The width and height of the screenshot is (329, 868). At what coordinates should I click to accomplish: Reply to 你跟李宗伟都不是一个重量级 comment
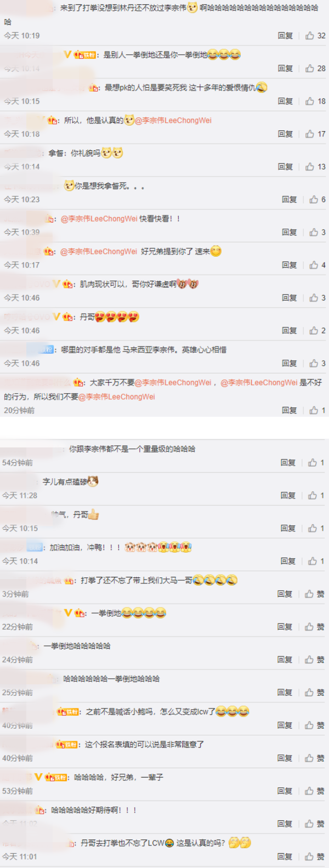point(288,463)
